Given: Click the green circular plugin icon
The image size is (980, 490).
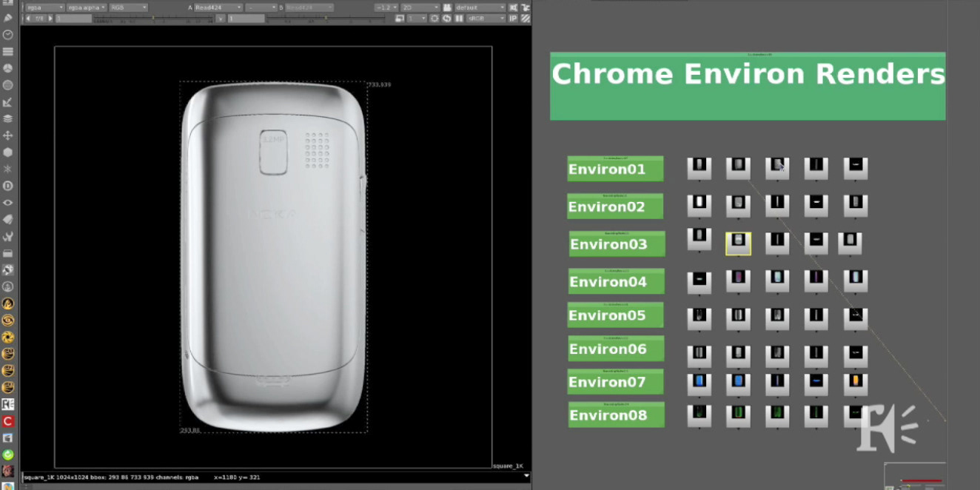Looking at the screenshot, I should (x=8, y=454).
